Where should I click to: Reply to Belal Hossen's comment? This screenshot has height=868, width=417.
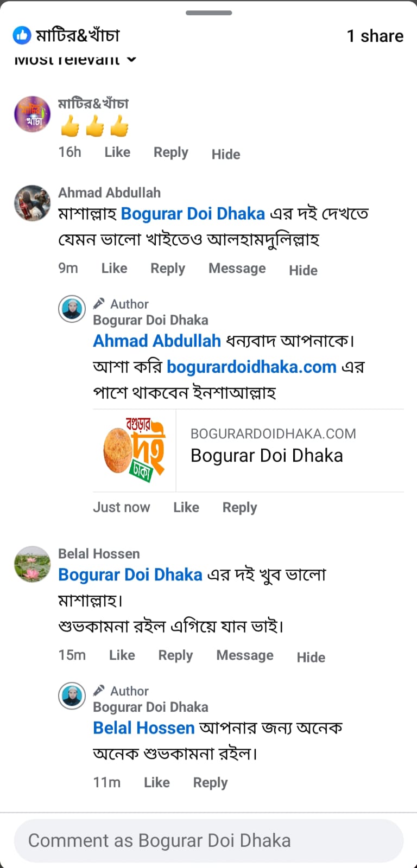(175, 655)
